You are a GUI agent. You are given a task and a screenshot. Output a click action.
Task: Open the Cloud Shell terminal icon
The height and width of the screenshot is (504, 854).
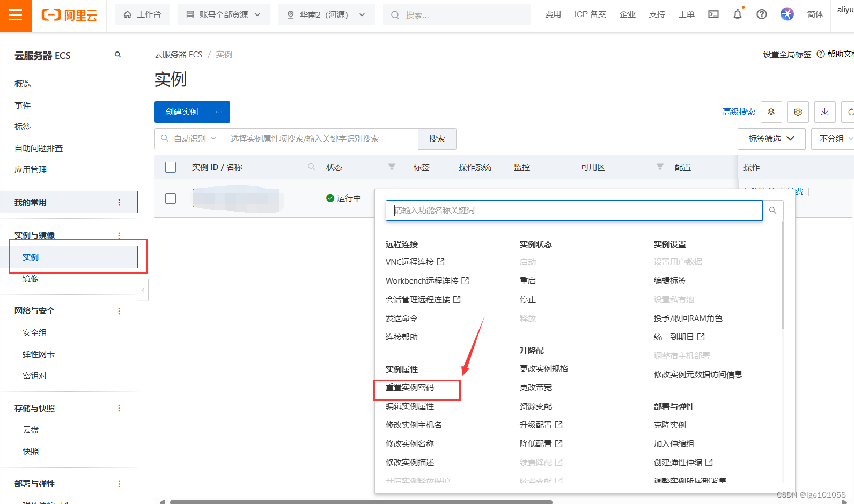(x=713, y=14)
